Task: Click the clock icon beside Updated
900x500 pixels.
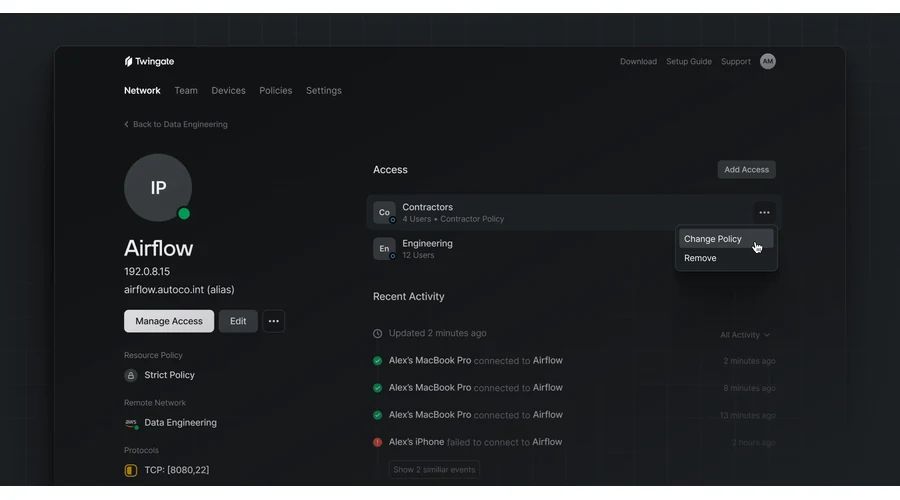Action: [377, 334]
